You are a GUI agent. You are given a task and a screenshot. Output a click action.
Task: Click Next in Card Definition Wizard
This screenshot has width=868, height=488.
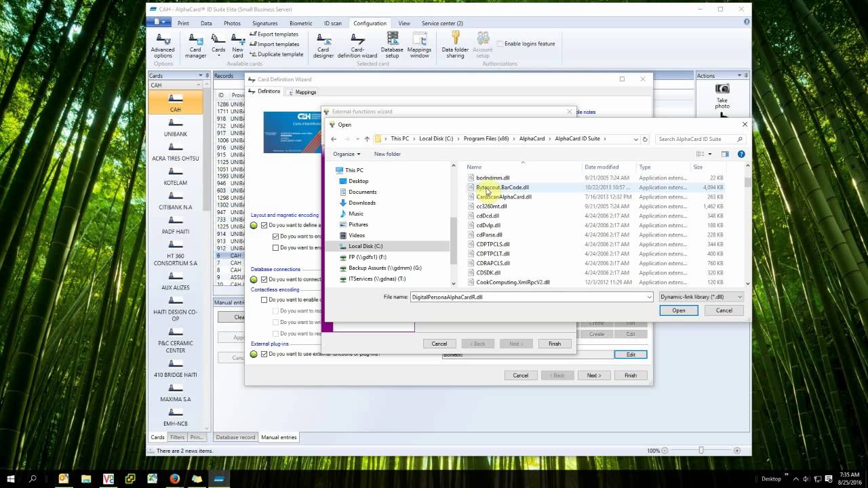pos(594,375)
